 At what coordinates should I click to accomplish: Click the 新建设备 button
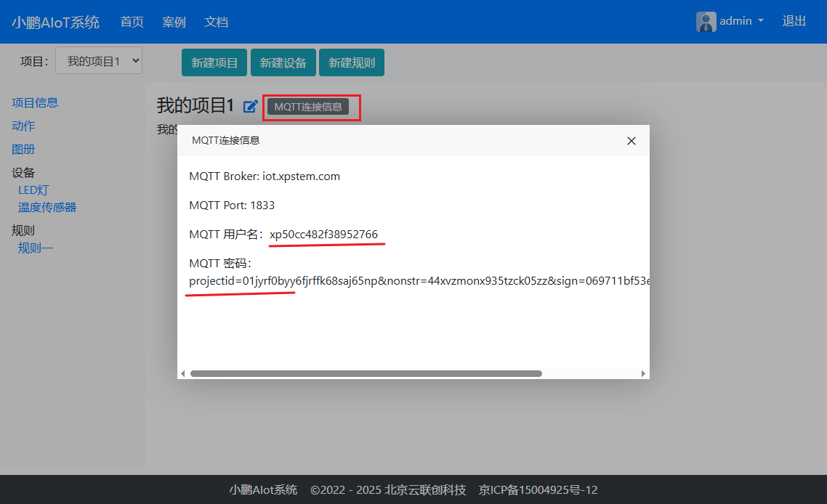(x=283, y=62)
